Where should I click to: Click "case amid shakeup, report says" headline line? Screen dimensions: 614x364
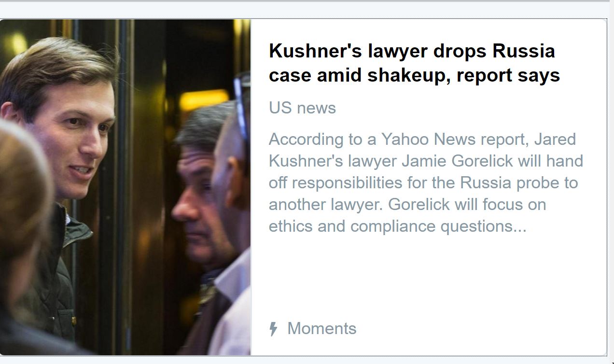(414, 75)
